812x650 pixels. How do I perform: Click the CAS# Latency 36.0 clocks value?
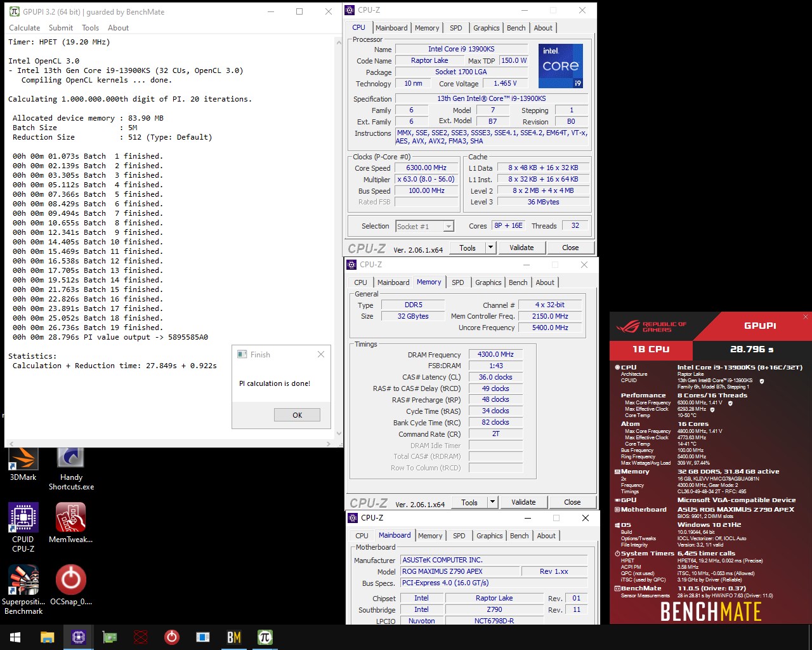tap(495, 377)
